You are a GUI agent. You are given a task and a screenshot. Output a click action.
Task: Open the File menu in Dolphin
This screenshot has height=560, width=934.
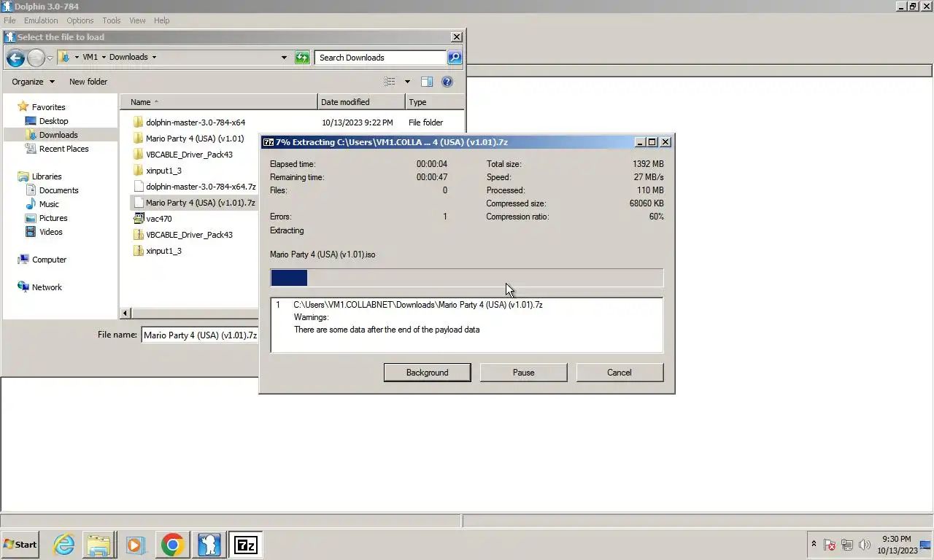tap(9, 20)
